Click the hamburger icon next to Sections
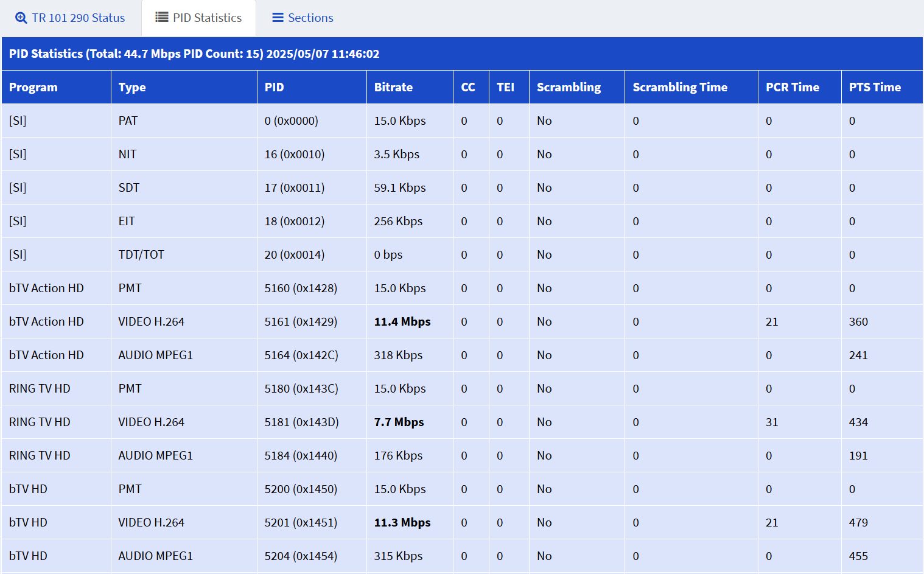924x574 pixels. click(x=278, y=18)
